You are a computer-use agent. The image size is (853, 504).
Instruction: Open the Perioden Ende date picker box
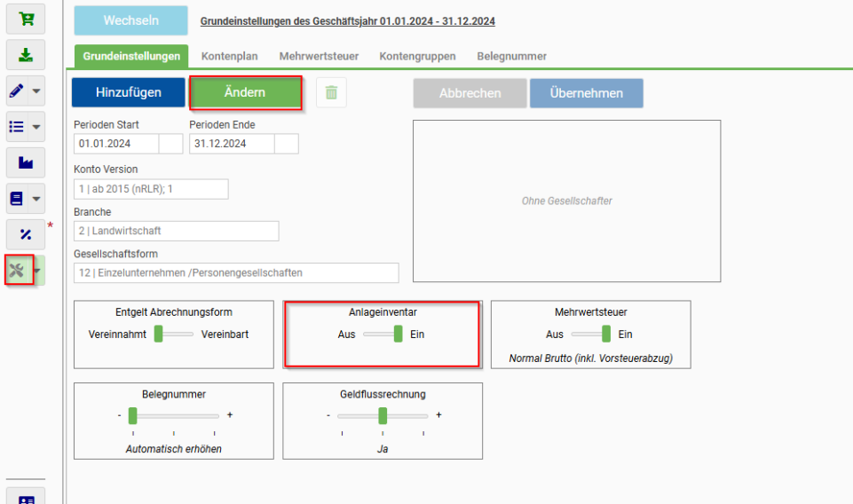tap(287, 144)
